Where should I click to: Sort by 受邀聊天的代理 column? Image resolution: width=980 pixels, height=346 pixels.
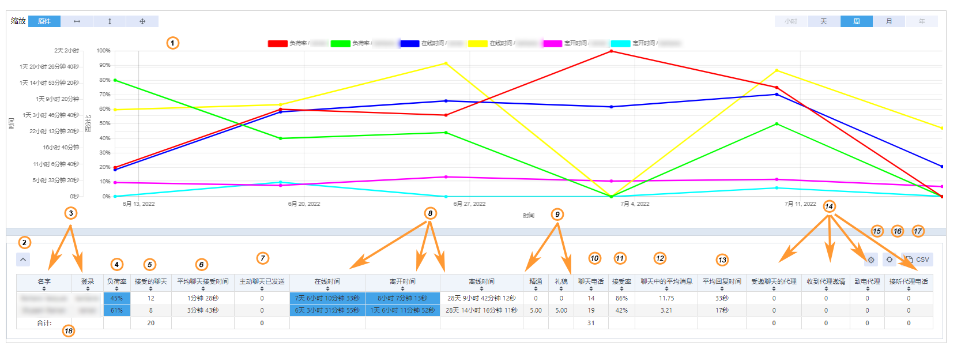[x=774, y=283]
